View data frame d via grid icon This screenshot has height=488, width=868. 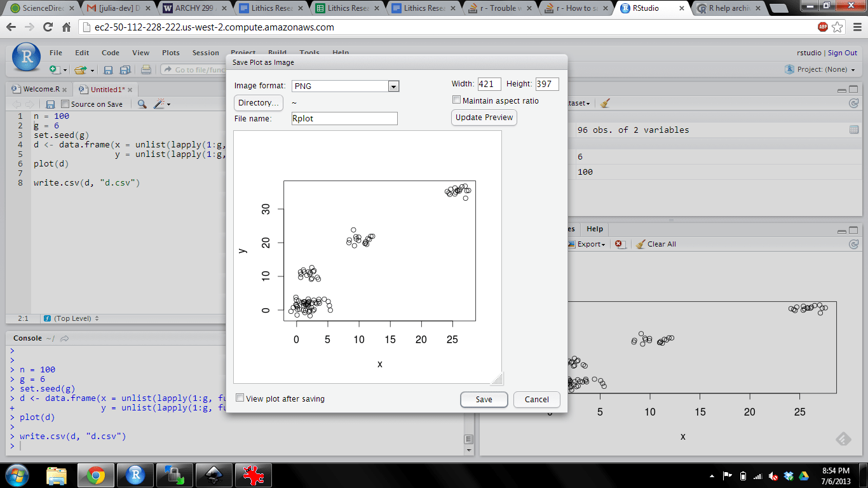click(x=854, y=130)
